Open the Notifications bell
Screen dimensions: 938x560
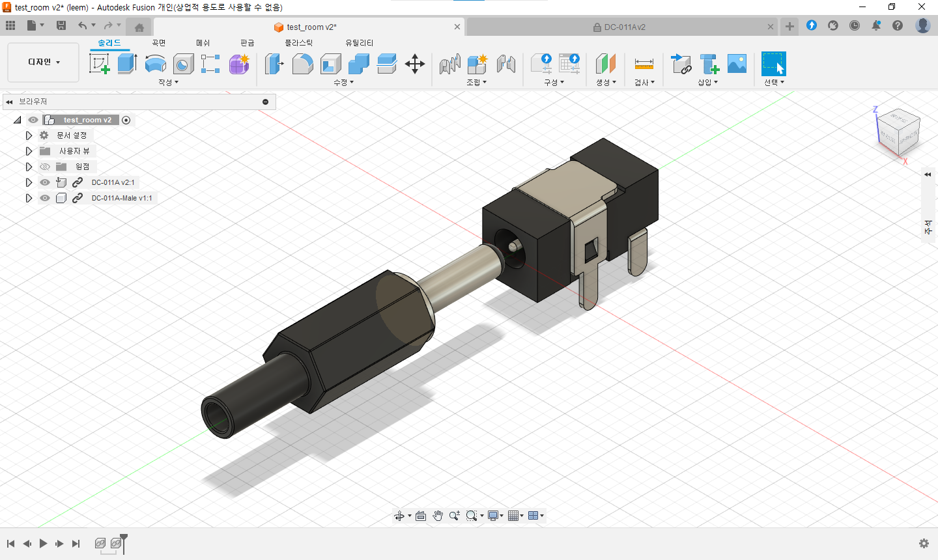[x=876, y=26]
